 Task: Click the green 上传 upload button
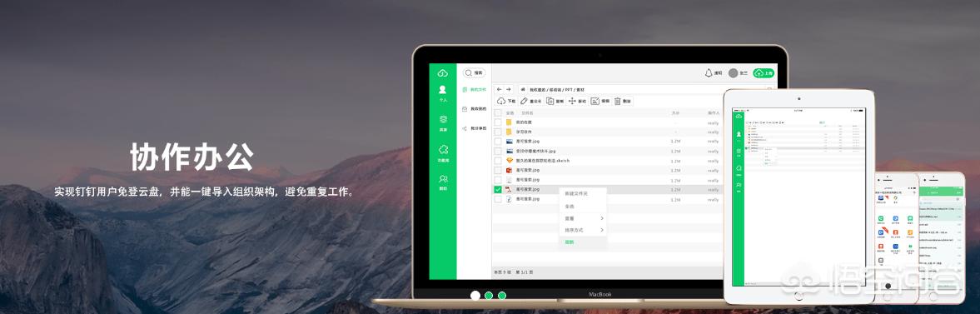click(x=764, y=73)
